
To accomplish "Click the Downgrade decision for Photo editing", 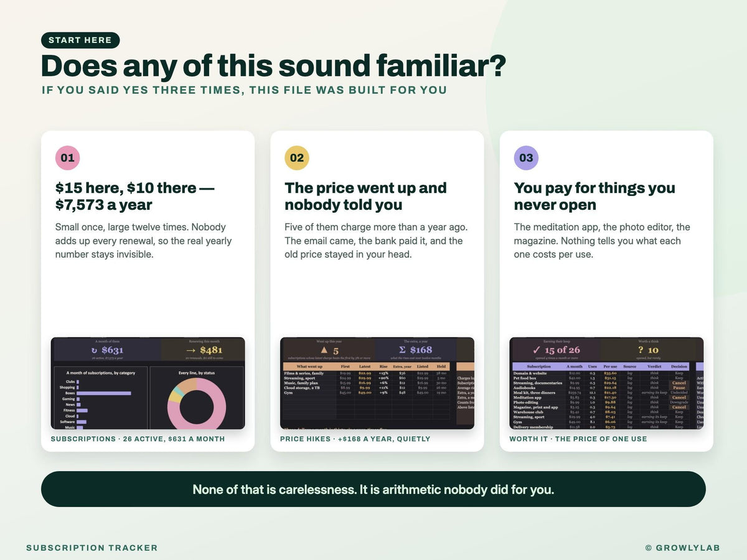I will [679, 402].
